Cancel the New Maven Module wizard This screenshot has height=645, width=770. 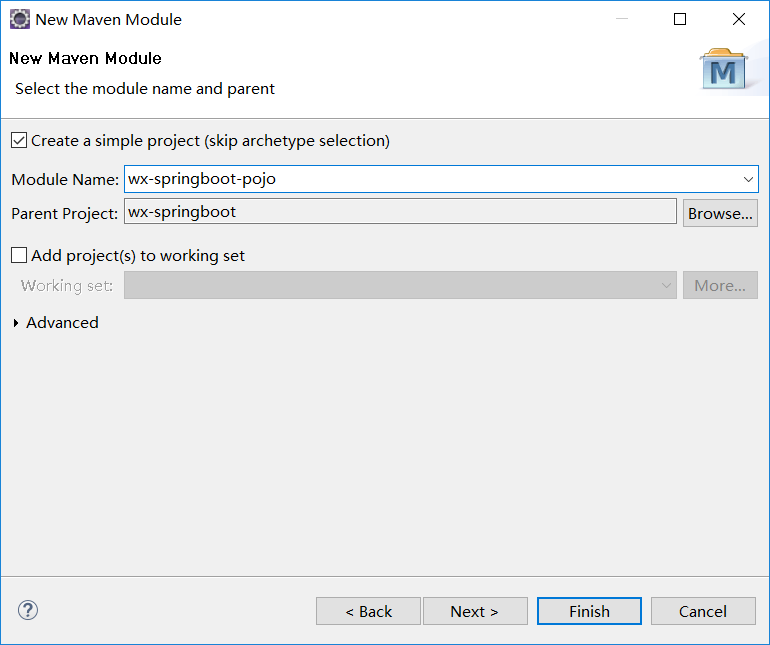coord(702,611)
